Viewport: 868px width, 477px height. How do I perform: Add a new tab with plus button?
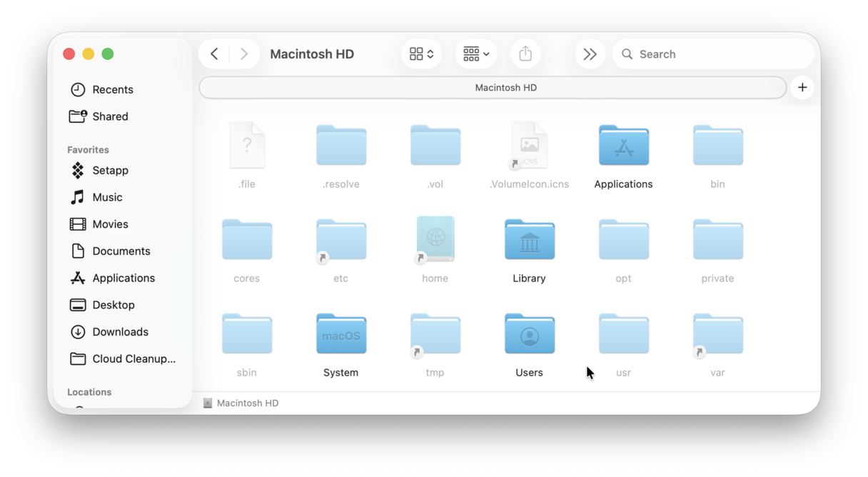pos(802,88)
